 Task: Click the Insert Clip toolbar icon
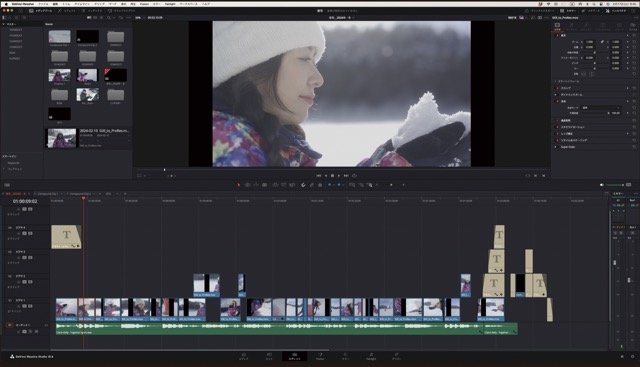(276, 185)
